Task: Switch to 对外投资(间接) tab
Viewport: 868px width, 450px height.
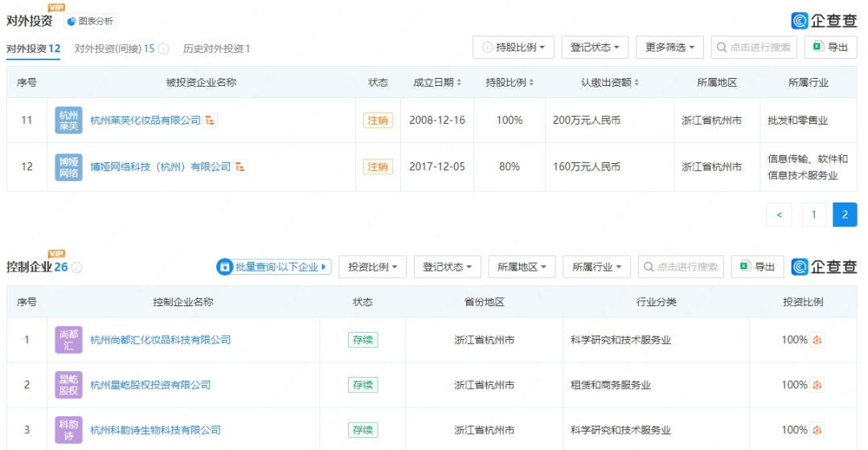Action: (114, 49)
